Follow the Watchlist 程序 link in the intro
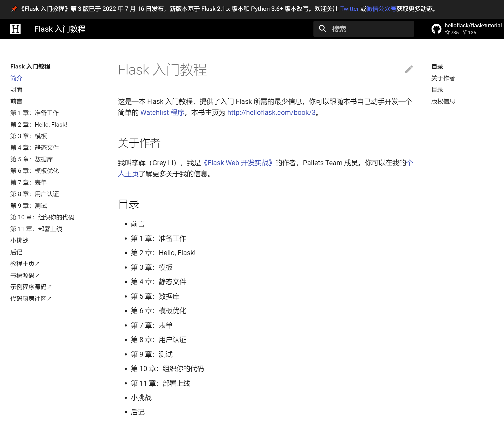The width and height of the screenshot is (504, 422). (x=162, y=113)
